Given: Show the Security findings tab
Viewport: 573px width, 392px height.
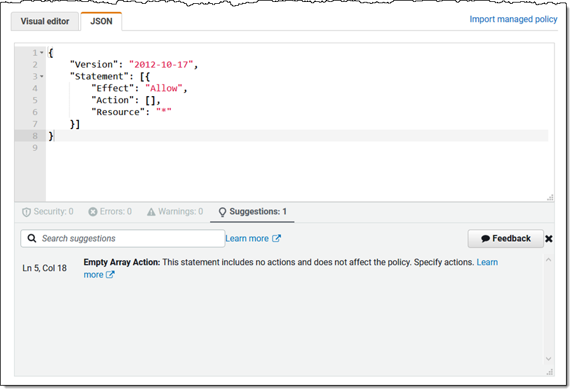Looking at the screenshot, I should pyautogui.click(x=48, y=211).
